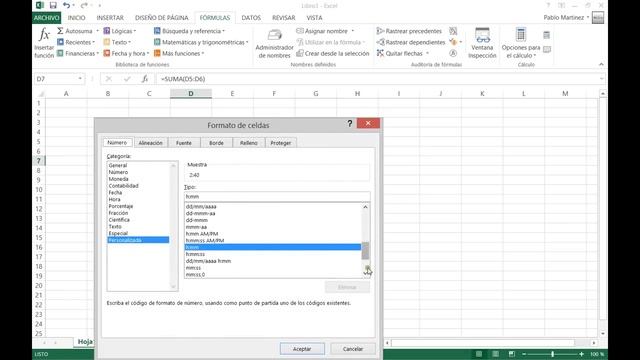Open the Administrador de nombres
This screenshot has height=360, width=640.
click(274, 44)
